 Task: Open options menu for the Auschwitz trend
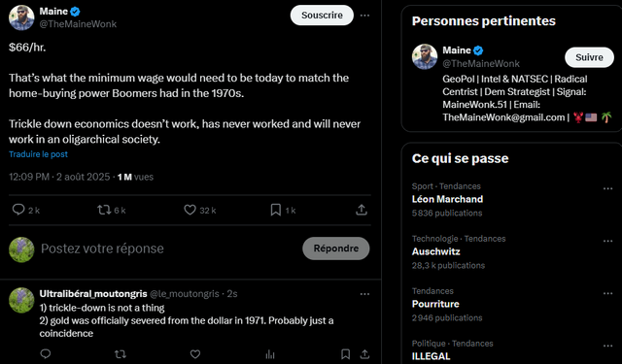607,242
